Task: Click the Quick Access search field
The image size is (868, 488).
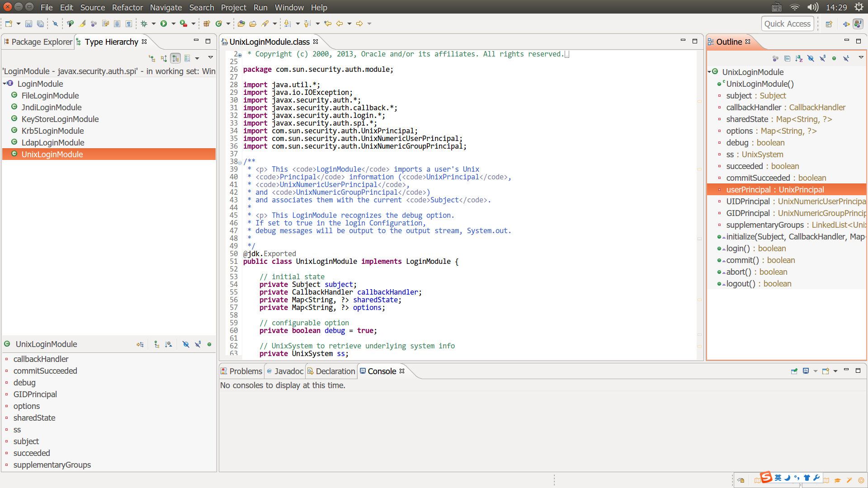Action: click(787, 24)
